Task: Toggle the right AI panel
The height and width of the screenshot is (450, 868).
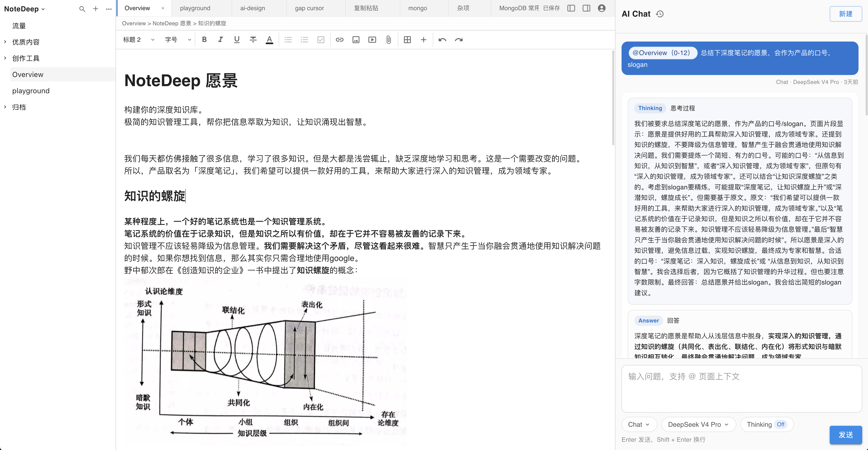Action: pos(586,8)
